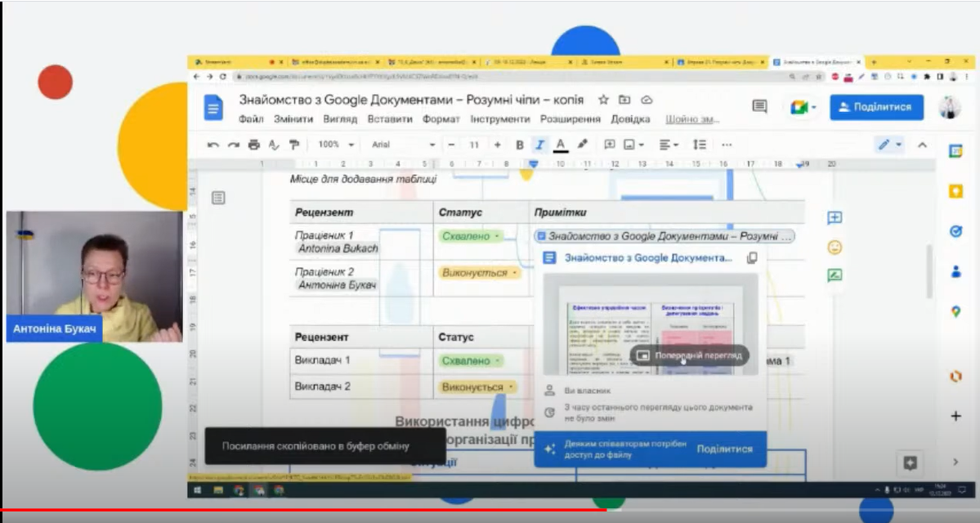Image resolution: width=980 pixels, height=523 pixels.
Task: Open the Arial font dropdown
Action: [x=403, y=145]
